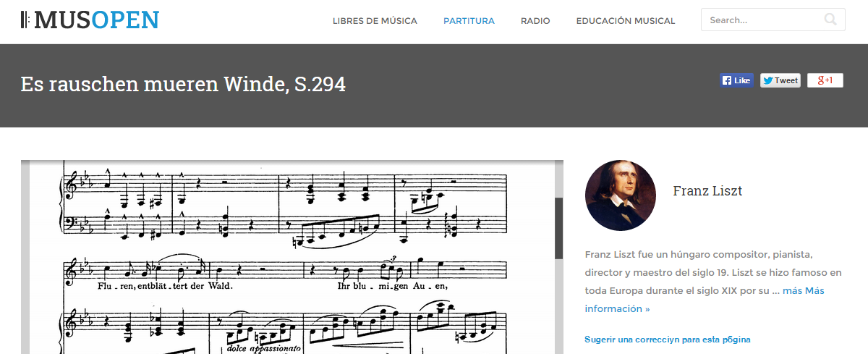Click the scrollbar track below the thumb

(558, 306)
